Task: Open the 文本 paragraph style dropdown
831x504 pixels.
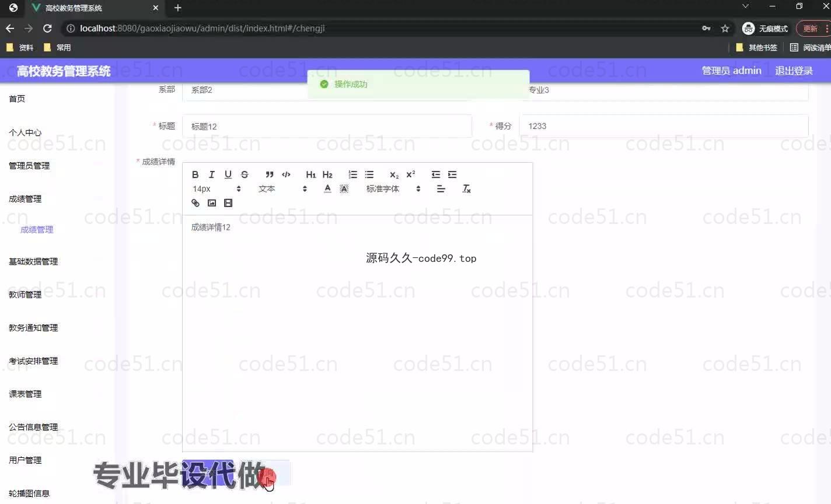Action: 282,188
